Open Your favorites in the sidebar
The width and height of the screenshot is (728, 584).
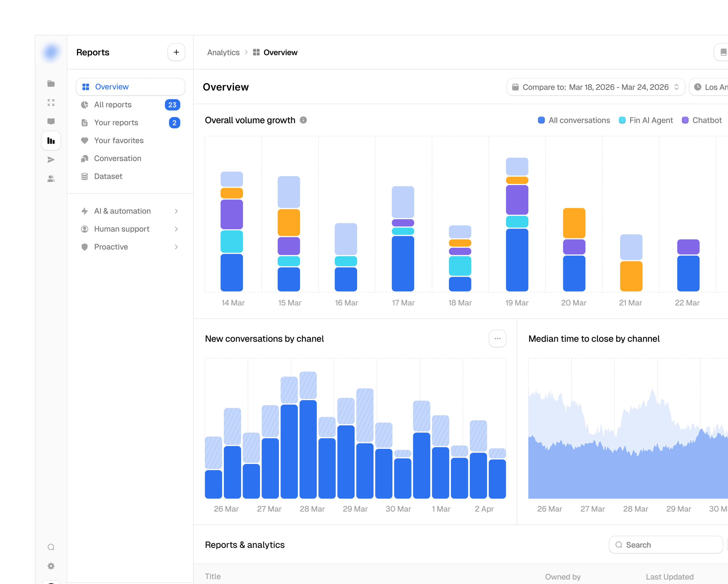(x=130, y=141)
